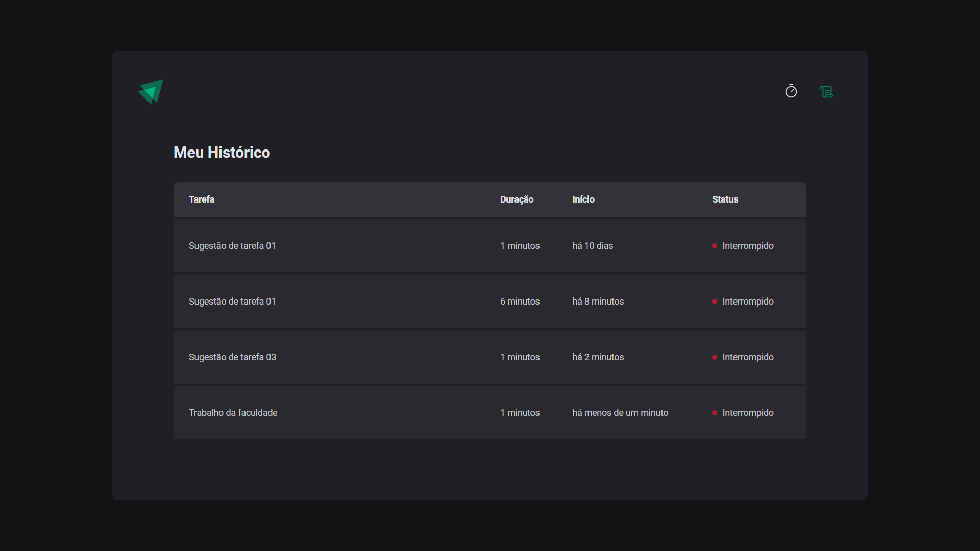
Task: Click the green triangle app logo
Action: point(151,92)
